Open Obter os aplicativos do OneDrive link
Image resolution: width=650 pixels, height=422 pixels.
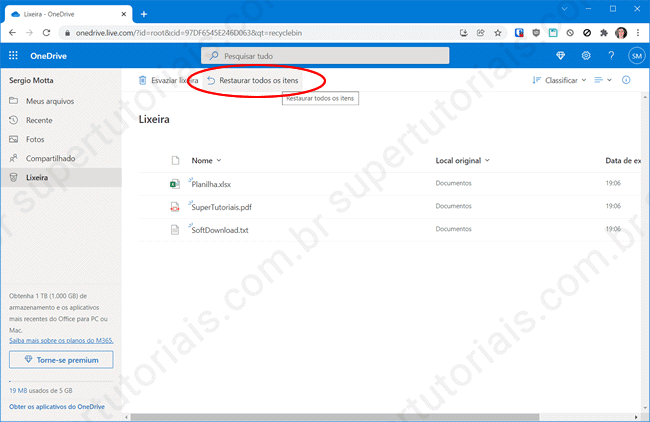(x=56, y=406)
